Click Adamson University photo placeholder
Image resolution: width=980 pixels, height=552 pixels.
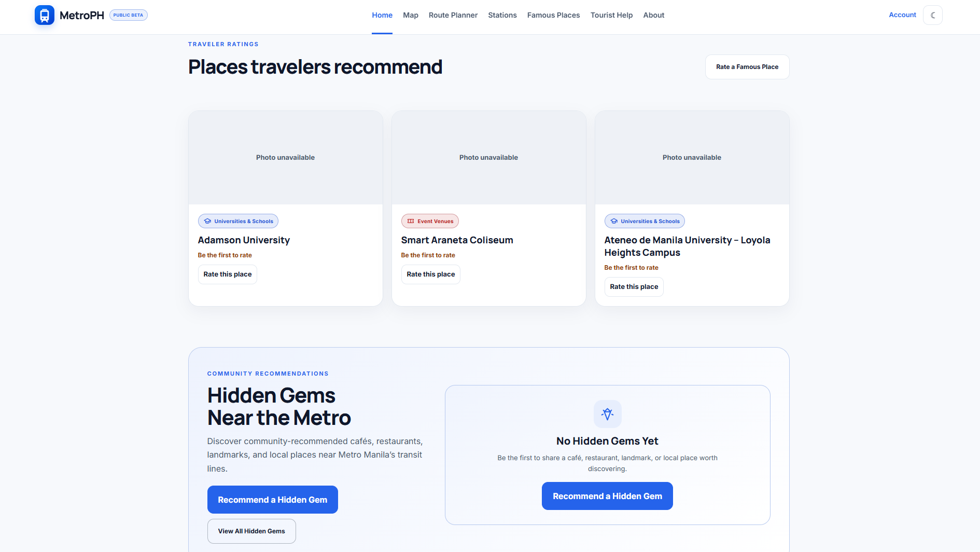(x=286, y=158)
